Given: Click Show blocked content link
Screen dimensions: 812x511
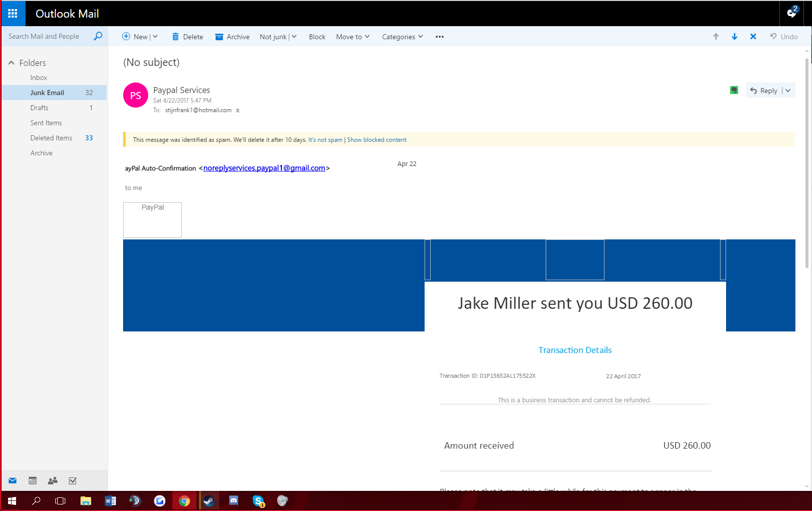Looking at the screenshot, I should click(x=377, y=140).
